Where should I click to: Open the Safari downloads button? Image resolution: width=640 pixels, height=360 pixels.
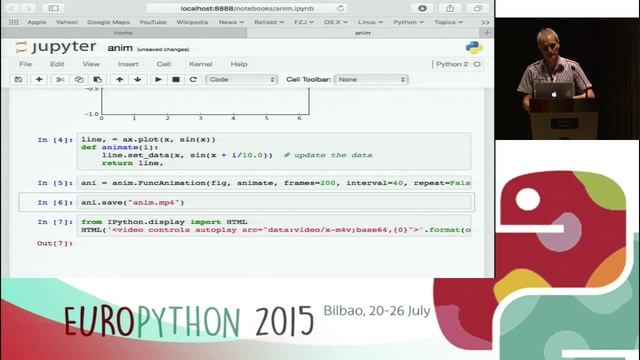point(422,8)
